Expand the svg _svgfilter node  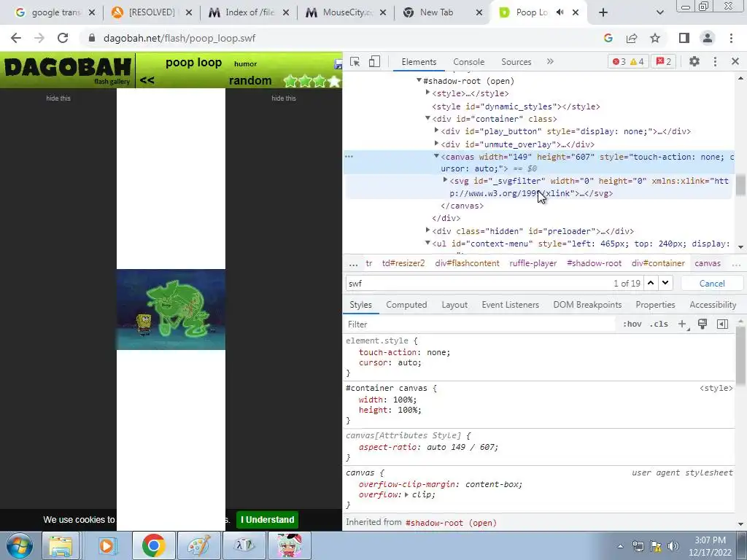coord(445,181)
